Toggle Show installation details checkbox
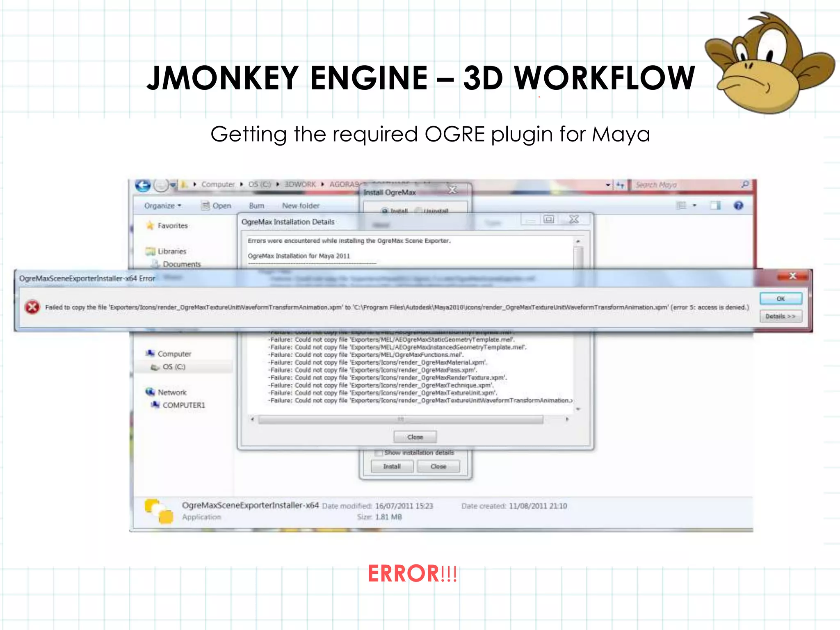 pos(379,453)
